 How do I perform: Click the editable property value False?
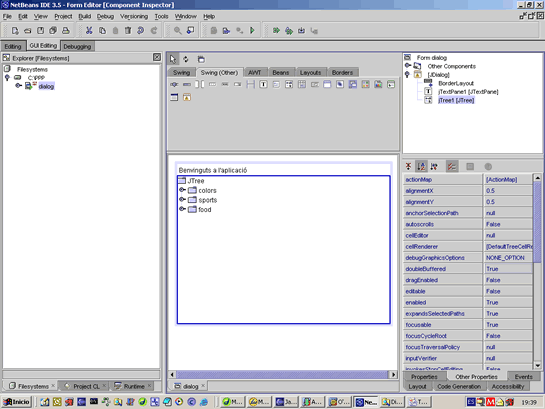click(x=508, y=291)
